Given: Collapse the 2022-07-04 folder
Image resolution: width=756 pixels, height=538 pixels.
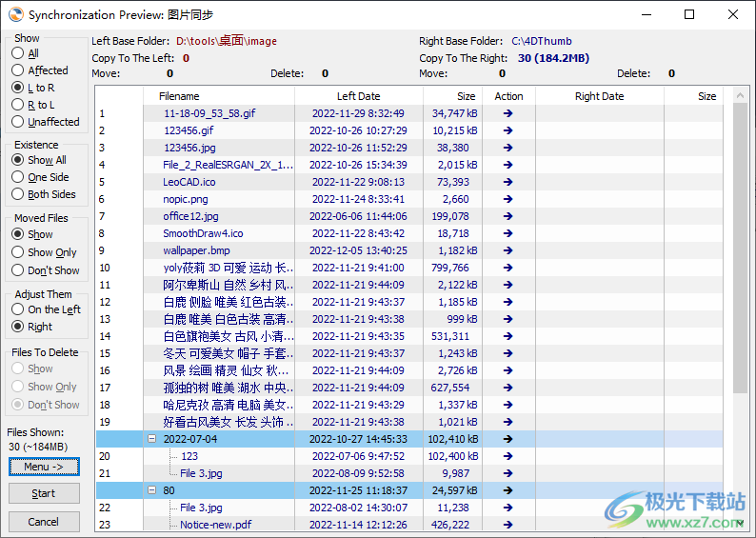Looking at the screenshot, I should point(152,439).
